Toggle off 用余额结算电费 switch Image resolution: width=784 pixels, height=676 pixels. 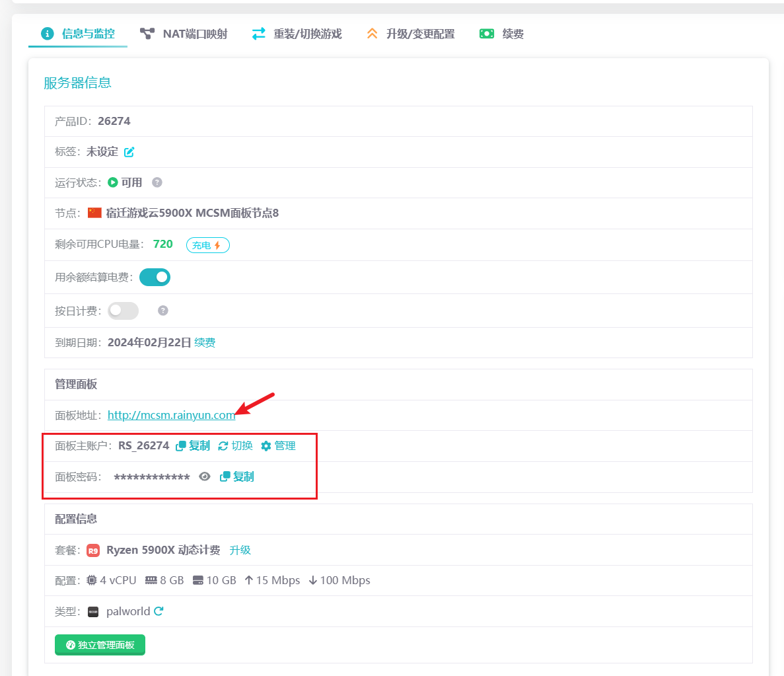tap(155, 277)
